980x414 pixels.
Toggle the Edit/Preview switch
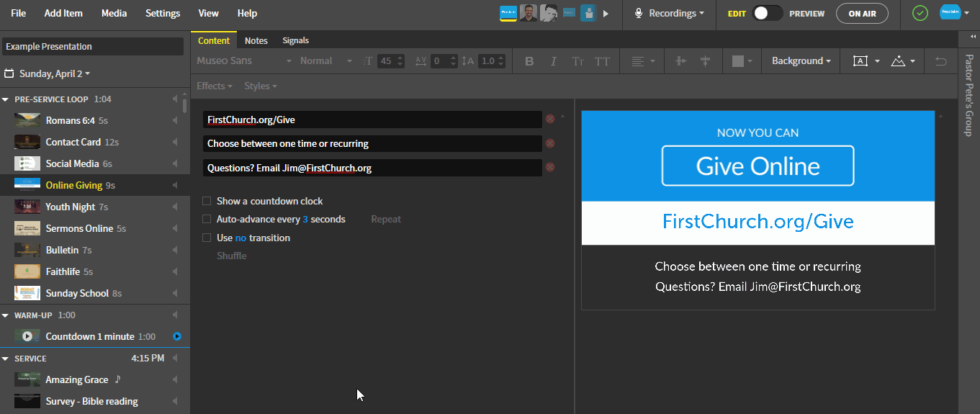pos(767,13)
